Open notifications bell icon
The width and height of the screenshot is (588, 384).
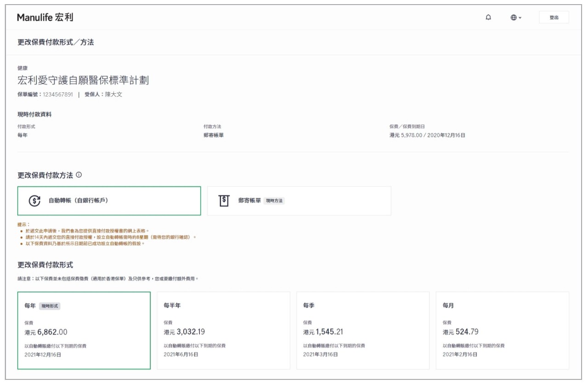coord(488,17)
